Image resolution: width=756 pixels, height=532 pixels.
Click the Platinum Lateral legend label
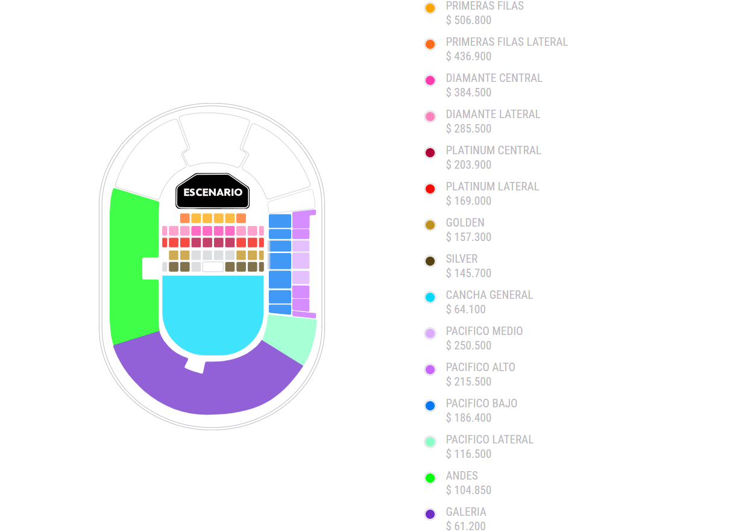point(492,187)
